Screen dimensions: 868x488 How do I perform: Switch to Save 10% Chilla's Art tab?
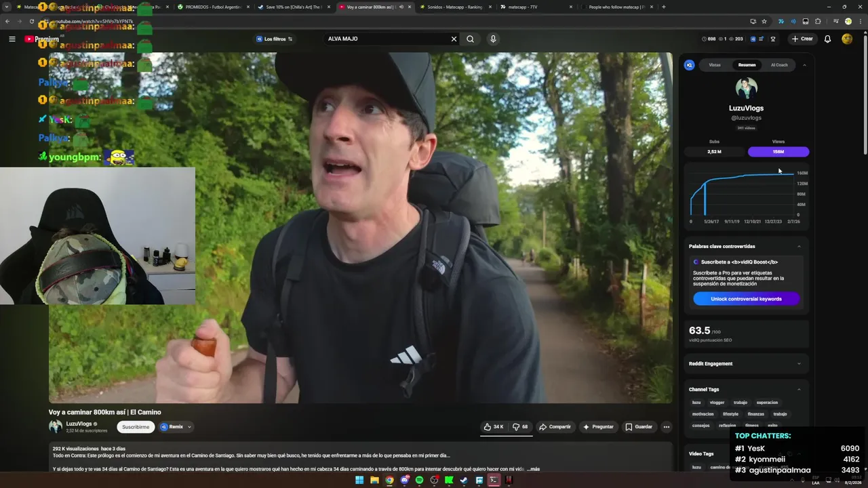pyautogui.click(x=293, y=7)
